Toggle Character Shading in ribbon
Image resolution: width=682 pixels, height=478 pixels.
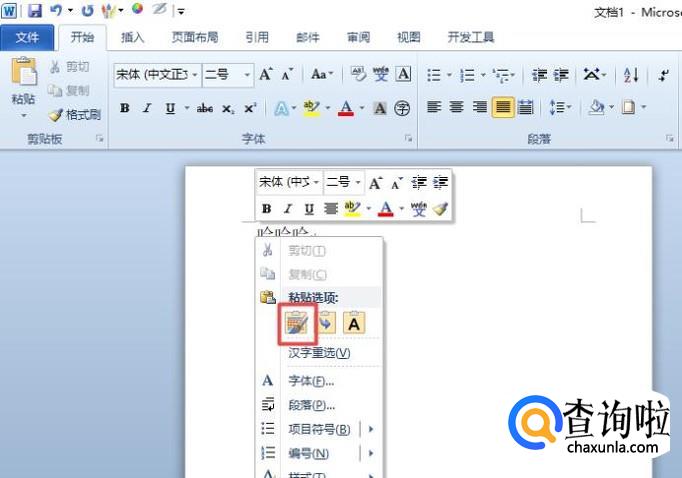pos(380,108)
